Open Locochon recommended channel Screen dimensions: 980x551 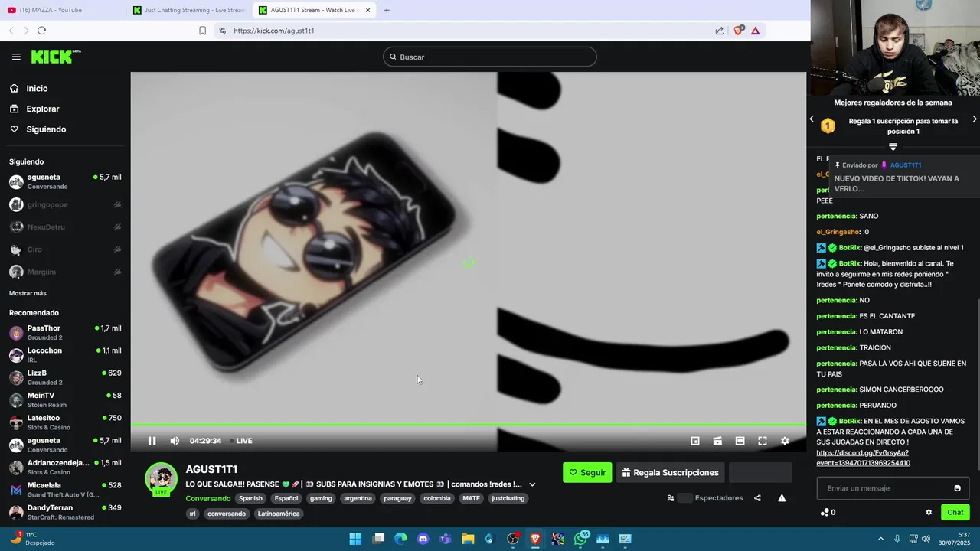point(65,355)
